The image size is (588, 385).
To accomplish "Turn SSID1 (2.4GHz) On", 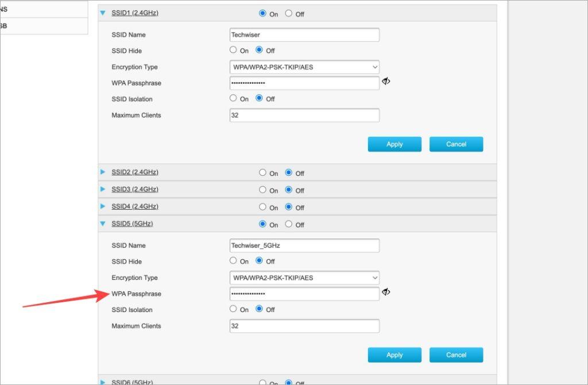I will (262, 13).
